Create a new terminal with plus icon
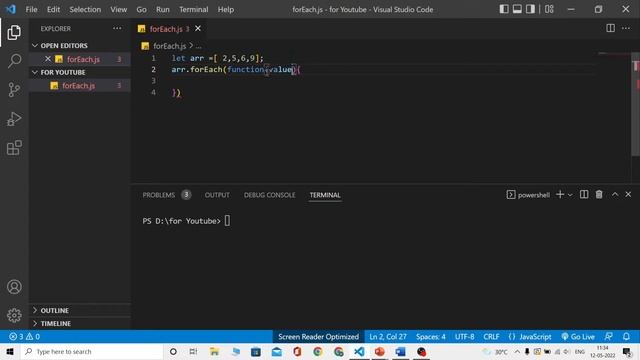Viewport: 640px width, 360px height. click(x=560, y=195)
